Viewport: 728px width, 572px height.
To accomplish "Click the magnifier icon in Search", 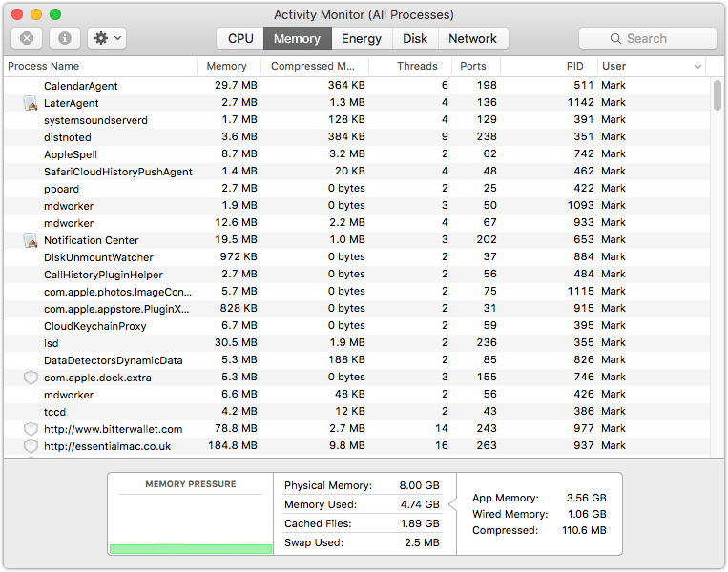I will pos(615,38).
